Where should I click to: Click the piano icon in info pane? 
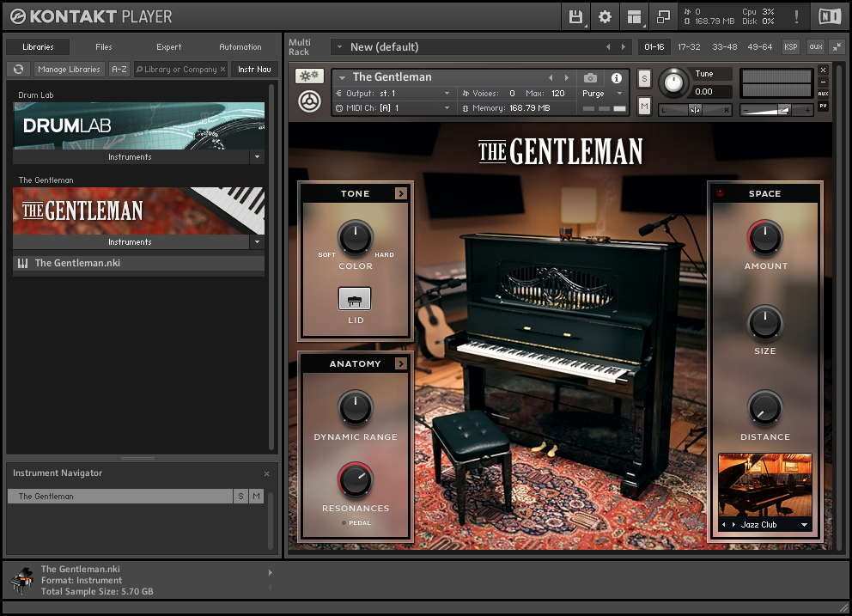(x=21, y=581)
